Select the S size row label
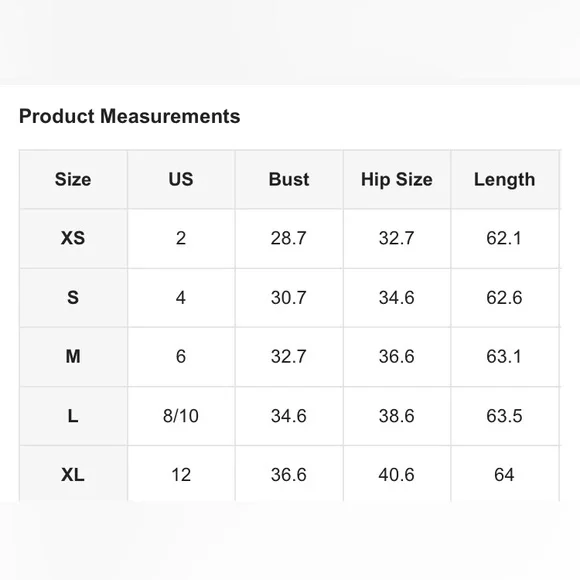Viewport: 580px width, 580px height. point(73,298)
